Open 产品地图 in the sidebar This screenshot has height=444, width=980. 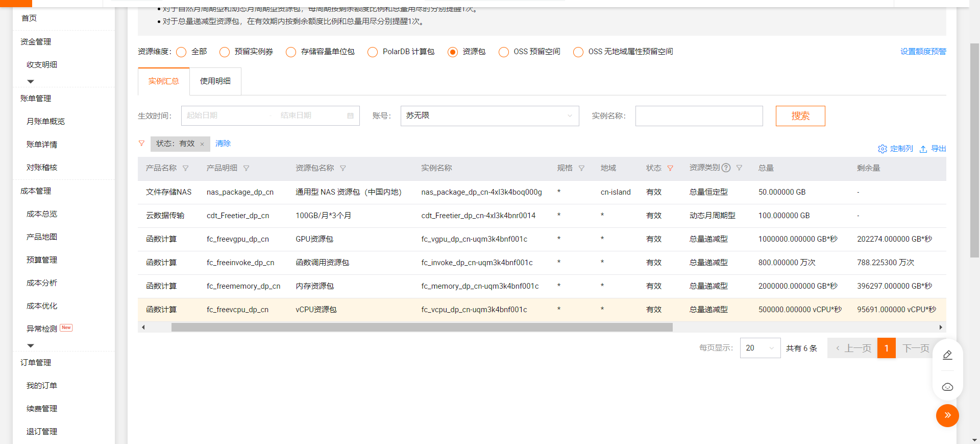tap(42, 237)
